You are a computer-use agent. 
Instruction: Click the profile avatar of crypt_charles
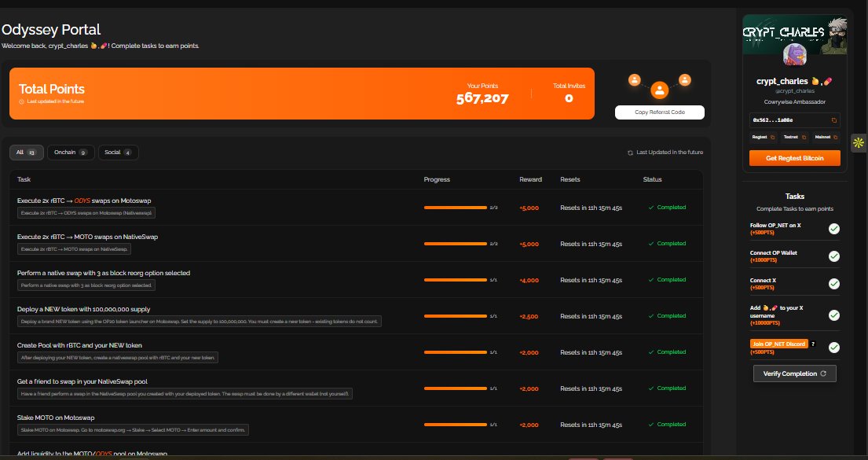click(794, 54)
